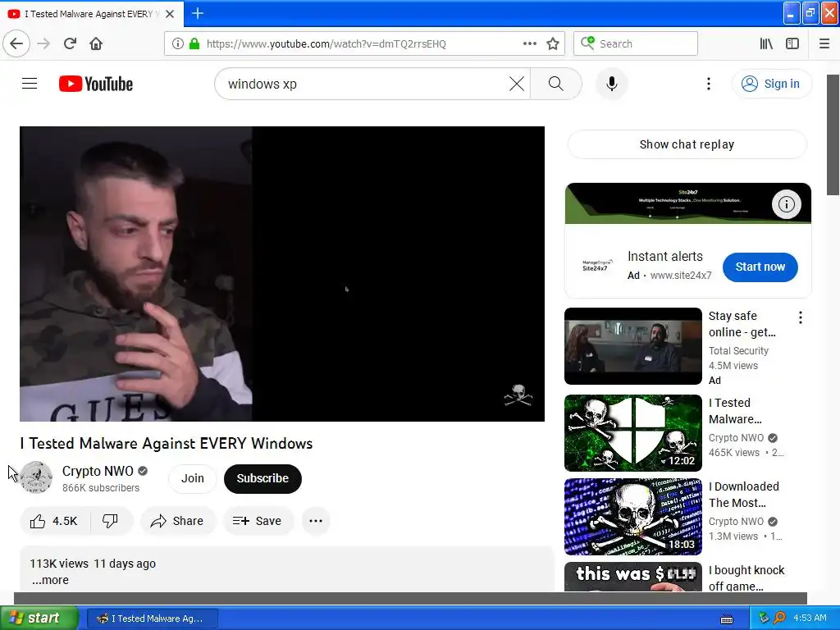Image resolution: width=840 pixels, height=630 pixels.
Task: Open YouTube guide hamburger menu
Action: click(x=30, y=84)
